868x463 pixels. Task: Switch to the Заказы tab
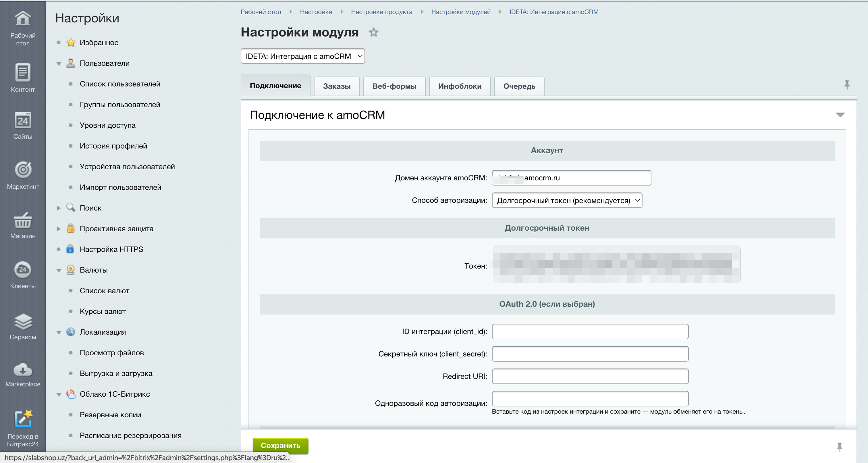pos(337,86)
